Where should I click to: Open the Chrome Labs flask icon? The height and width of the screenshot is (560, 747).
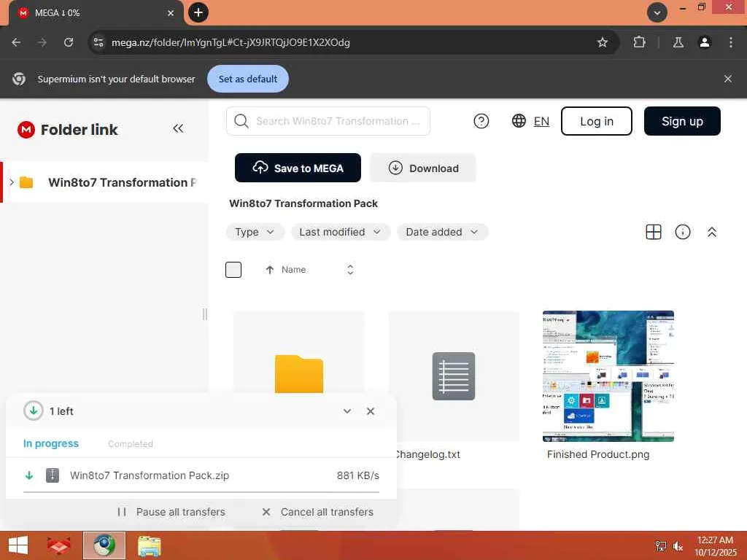(678, 42)
